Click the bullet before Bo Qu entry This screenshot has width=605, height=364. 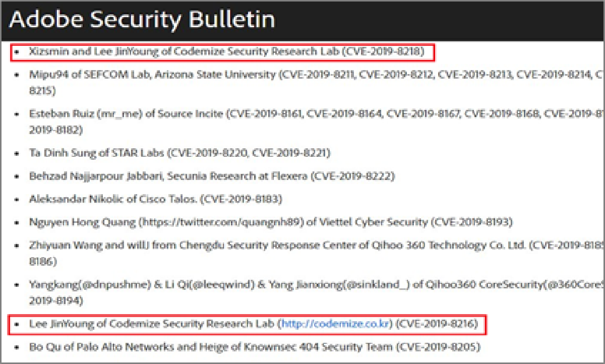pyautogui.click(x=18, y=347)
